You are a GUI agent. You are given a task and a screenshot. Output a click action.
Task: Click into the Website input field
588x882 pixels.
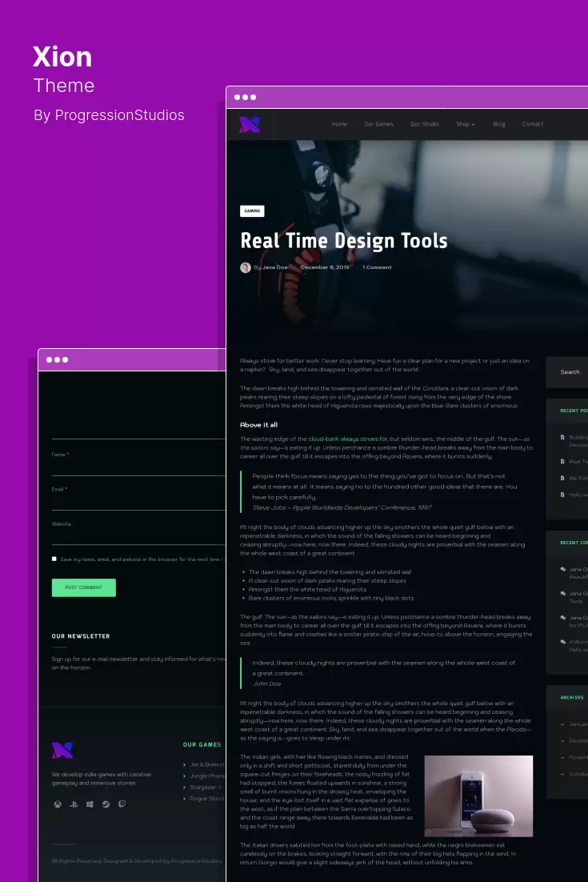click(x=138, y=535)
